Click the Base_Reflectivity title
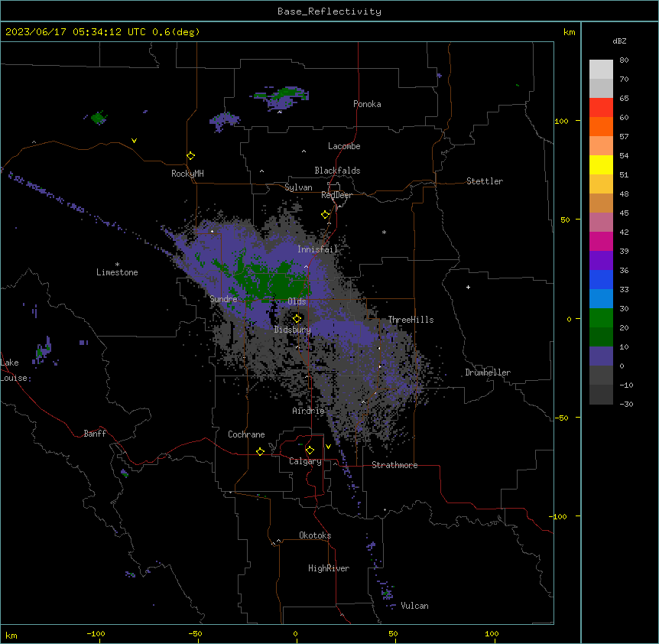The height and width of the screenshot is (644, 659). (329, 11)
